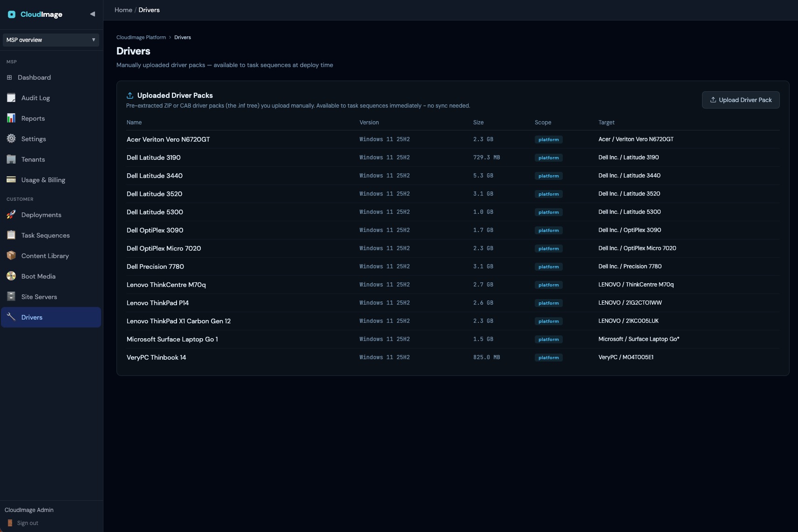Image resolution: width=798 pixels, height=532 pixels.
Task: Open the Reports chart icon
Action: (11, 118)
